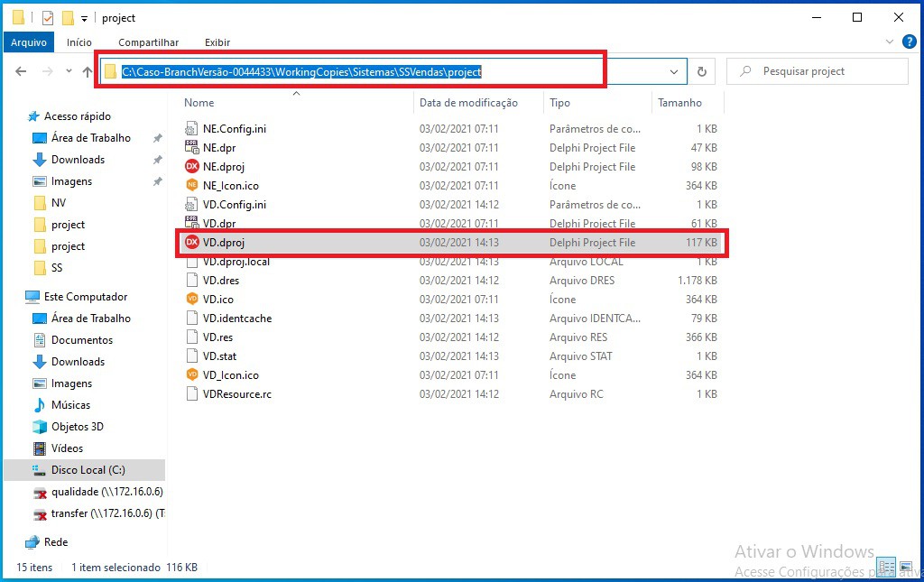
Task: Open the Quick Access Toolbar customize dropdown
Action: point(84,18)
